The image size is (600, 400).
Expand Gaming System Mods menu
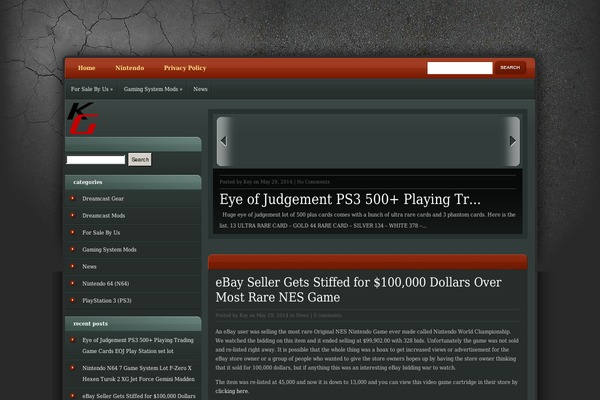coord(153,89)
